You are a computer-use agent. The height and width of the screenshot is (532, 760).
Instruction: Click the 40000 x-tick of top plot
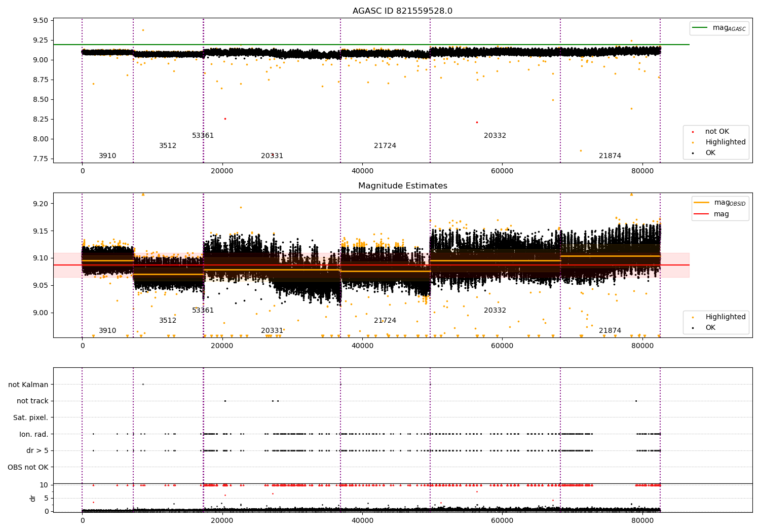click(x=362, y=171)
